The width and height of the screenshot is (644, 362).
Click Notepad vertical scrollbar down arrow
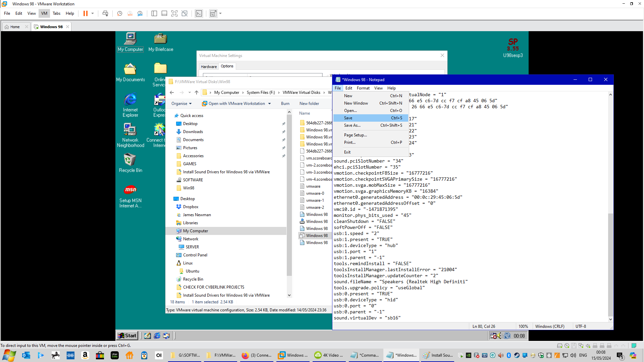[x=610, y=319]
